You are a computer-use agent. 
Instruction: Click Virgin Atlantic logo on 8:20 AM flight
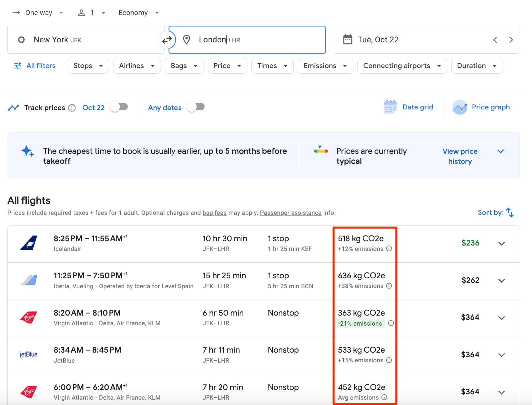click(x=29, y=318)
